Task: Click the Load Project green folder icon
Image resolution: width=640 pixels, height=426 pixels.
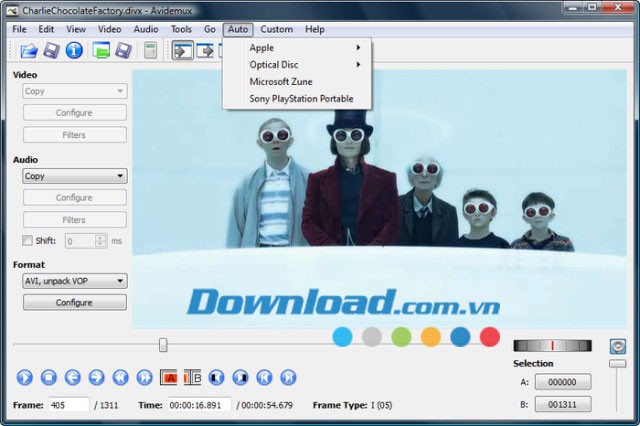Action: click(101, 51)
